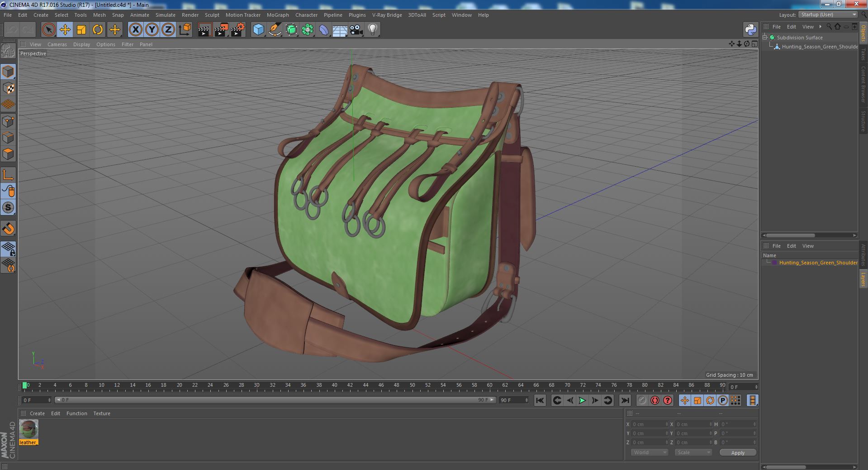Render the active view
The width and height of the screenshot is (868, 470).
(x=204, y=30)
